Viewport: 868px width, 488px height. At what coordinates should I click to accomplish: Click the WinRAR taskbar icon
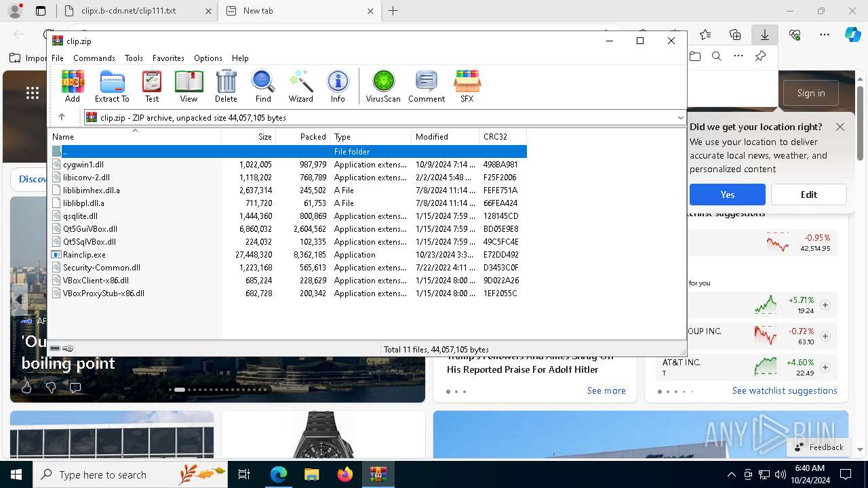pyautogui.click(x=378, y=474)
